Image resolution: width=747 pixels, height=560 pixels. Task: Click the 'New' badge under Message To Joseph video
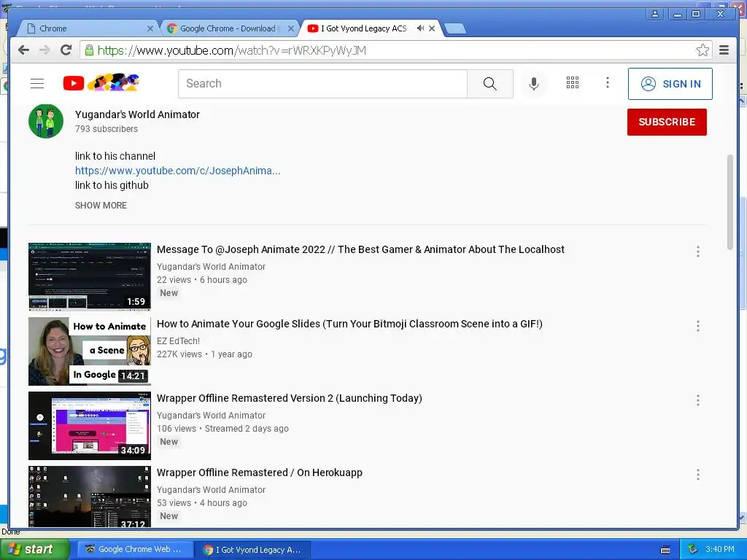(169, 293)
